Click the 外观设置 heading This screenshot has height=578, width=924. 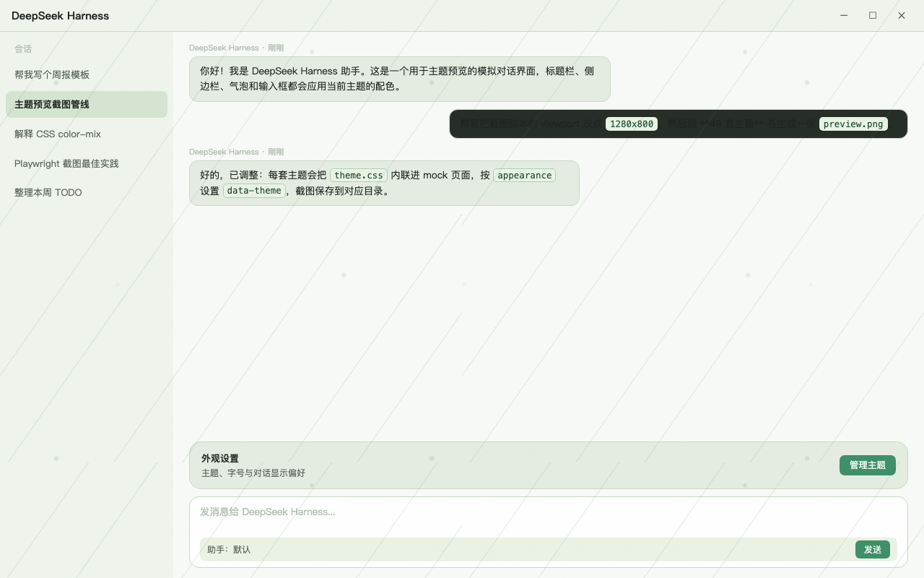click(x=220, y=459)
